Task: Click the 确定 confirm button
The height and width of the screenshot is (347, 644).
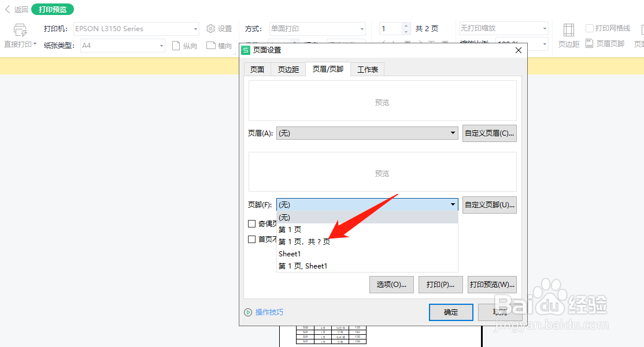Action: click(451, 312)
